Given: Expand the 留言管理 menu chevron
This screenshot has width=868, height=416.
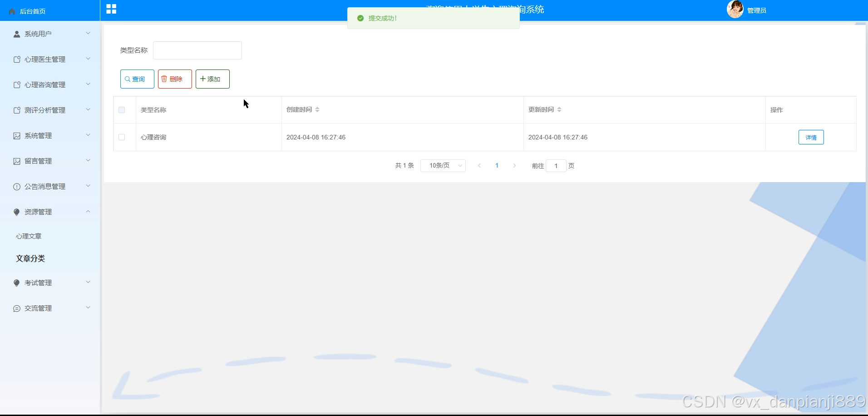Looking at the screenshot, I should [x=88, y=161].
